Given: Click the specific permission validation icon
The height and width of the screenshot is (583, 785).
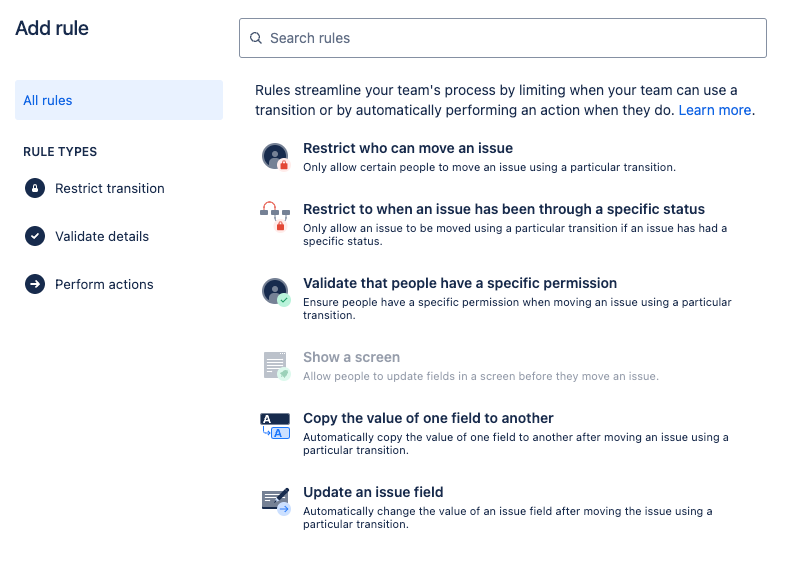Looking at the screenshot, I should [275, 291].
